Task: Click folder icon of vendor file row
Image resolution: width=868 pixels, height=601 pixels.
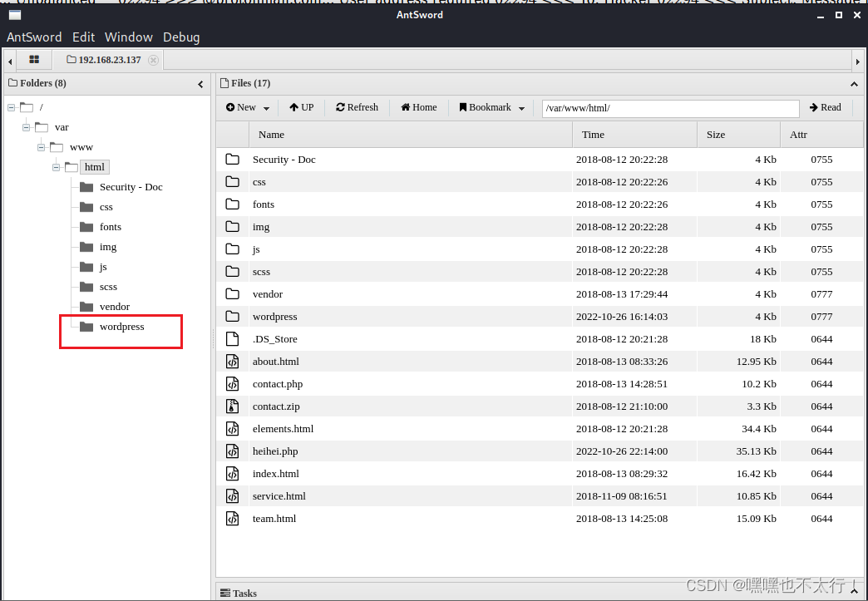Action: pos(233,294)
